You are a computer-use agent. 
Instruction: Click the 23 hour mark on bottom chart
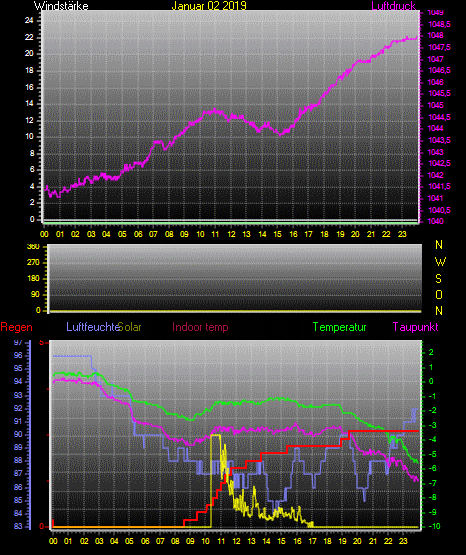[x=403, y=541]
